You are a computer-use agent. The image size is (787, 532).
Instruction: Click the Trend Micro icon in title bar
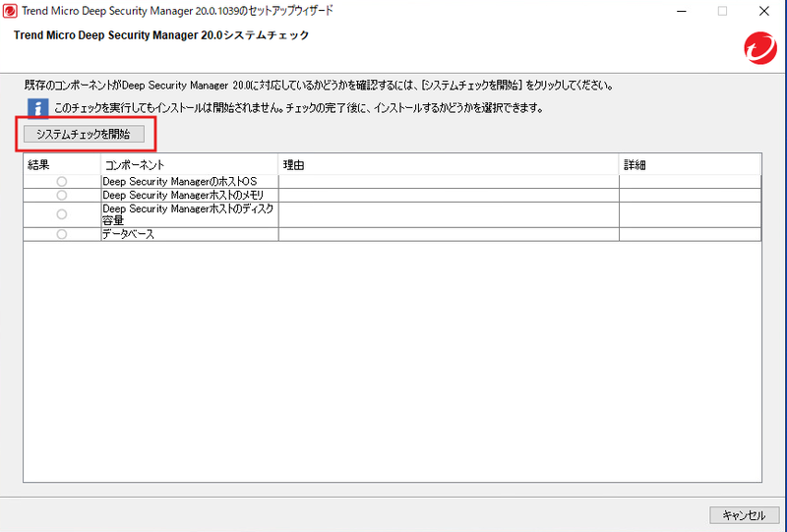10,11
